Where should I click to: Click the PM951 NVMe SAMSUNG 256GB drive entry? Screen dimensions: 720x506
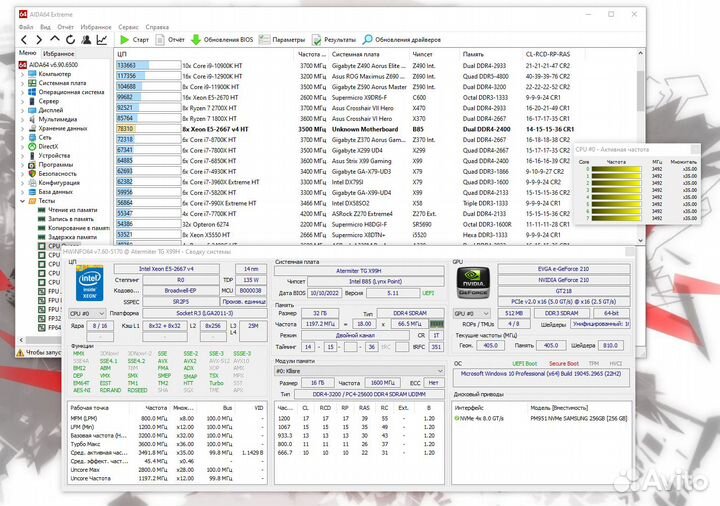pos(579,418)
